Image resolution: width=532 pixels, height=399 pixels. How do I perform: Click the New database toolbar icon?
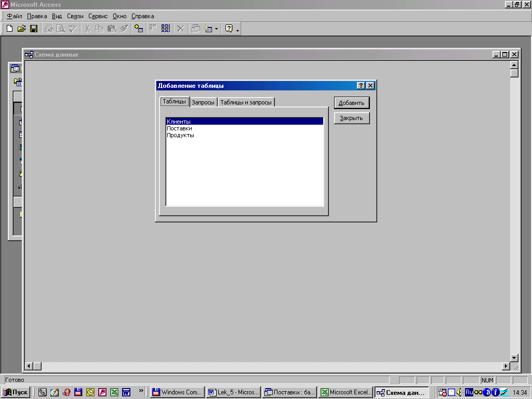pos(9,29)
